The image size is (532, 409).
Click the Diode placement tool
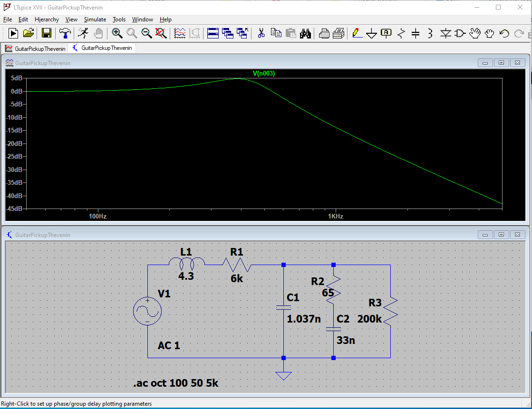pos(445,33)
